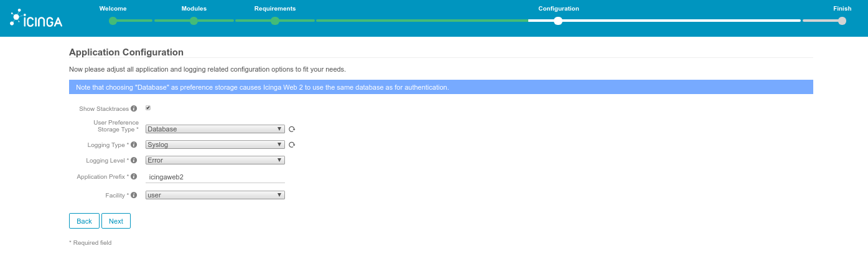Screen dimensions: 868x266
Task: Jump to the Modules wizard step
Action: coord(194,21)
